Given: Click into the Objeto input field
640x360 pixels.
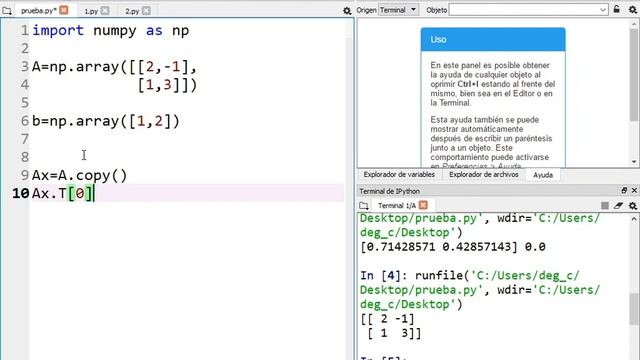Looking at the screenshot, I should coord(524,10).
